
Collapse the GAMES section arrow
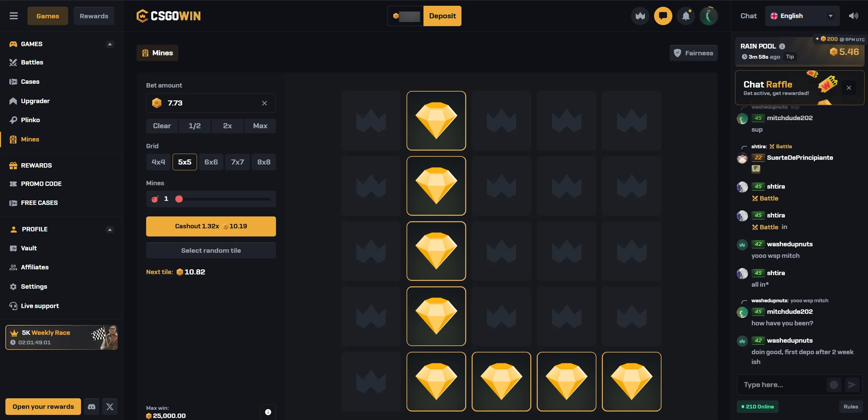110,44
